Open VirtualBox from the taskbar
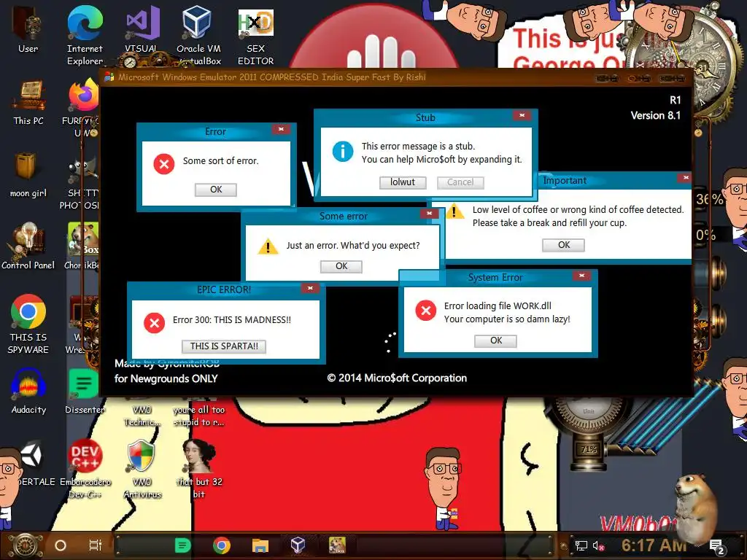 click(x=298, y=545)
